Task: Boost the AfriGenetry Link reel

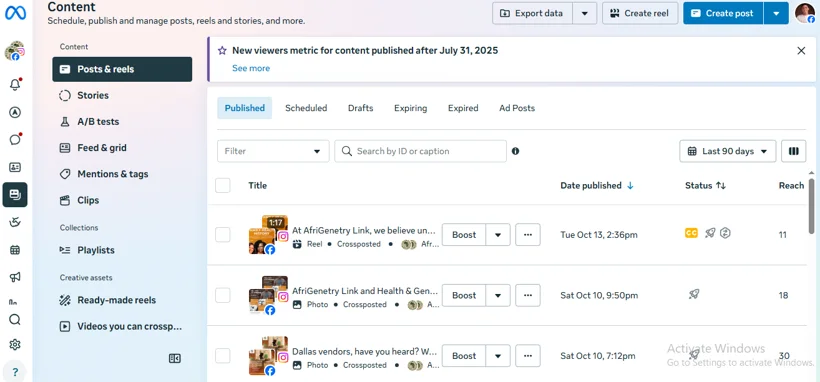Action: (x=464, y=234)
